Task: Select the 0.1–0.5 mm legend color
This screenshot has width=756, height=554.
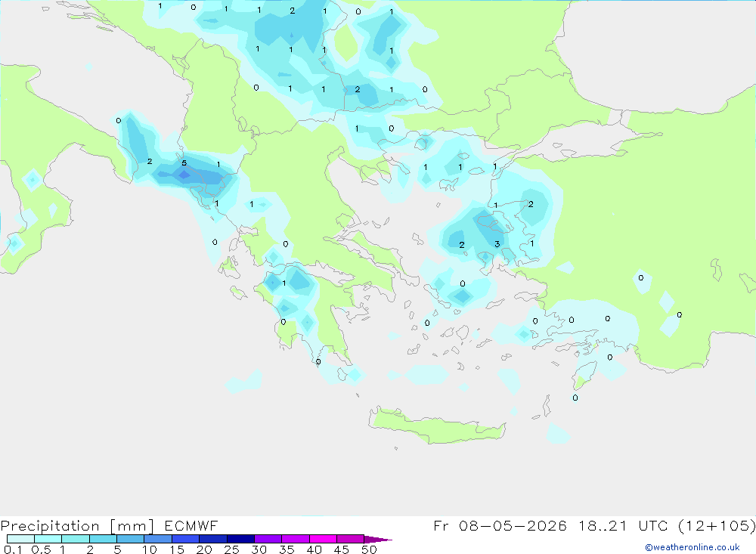Action: pyautogui.click(x=20, y=539)
